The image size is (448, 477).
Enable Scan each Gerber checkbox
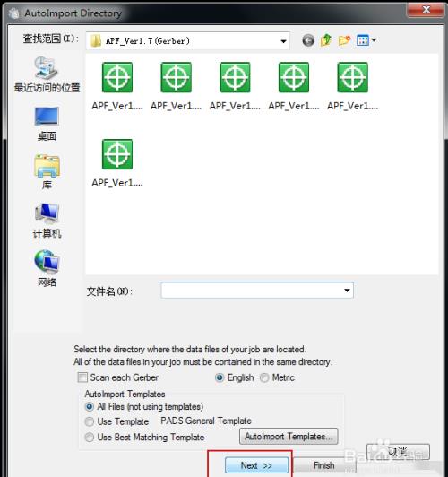coord(82,377)
